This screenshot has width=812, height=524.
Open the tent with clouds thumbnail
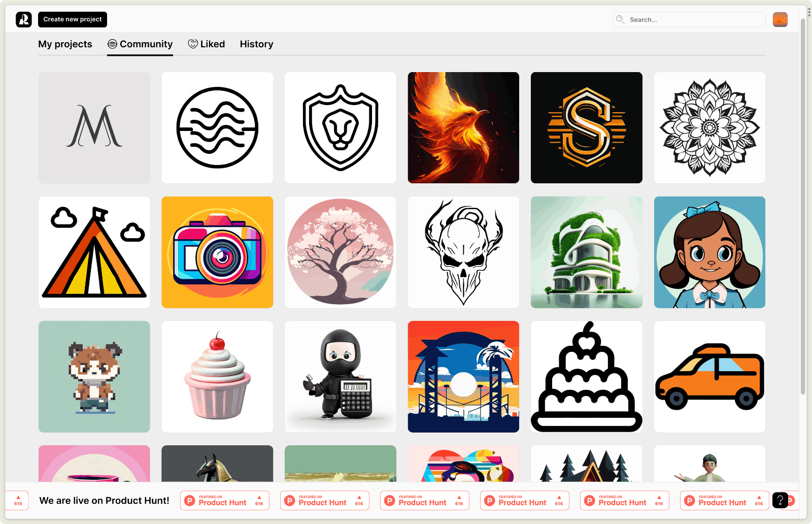tap(94, 252)
